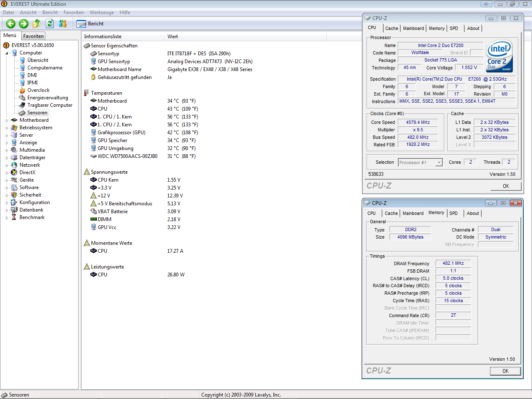The image size is (532, 399).
Task: Click the Geräte icon in the tree
Action: pyautogui.click(x=14, y=180)
